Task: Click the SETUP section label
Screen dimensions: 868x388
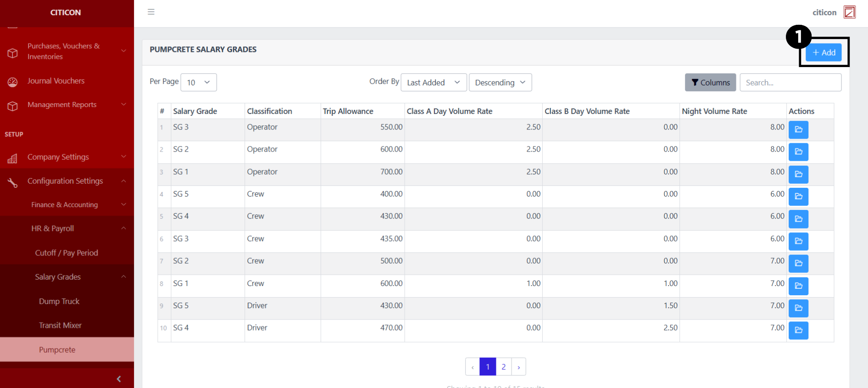Action: (x=14, y=134)
